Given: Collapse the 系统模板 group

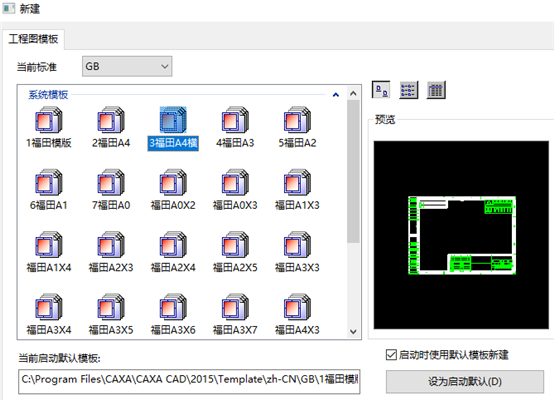Looking at the screenshot, I should [336, 95].
